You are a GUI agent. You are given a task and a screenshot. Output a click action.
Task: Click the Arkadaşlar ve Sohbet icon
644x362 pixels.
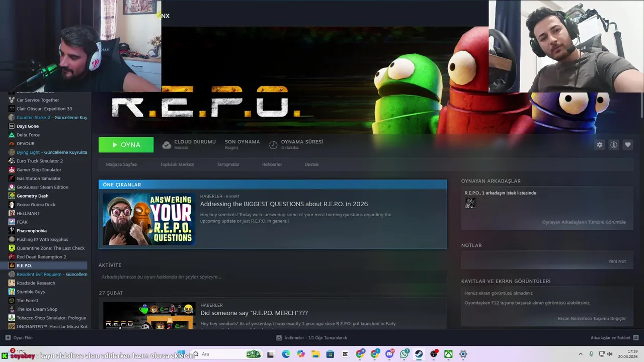click(635, 338)
